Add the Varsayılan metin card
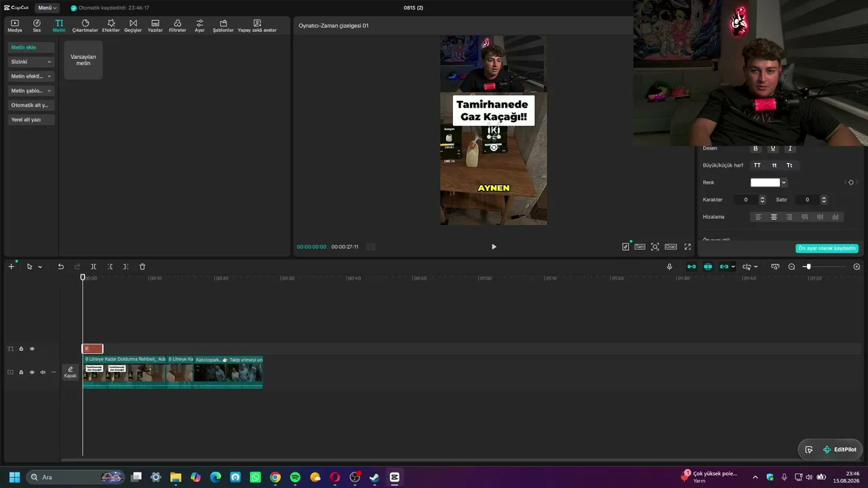Viewport: 868px width, 488px height. pos(83,60)
